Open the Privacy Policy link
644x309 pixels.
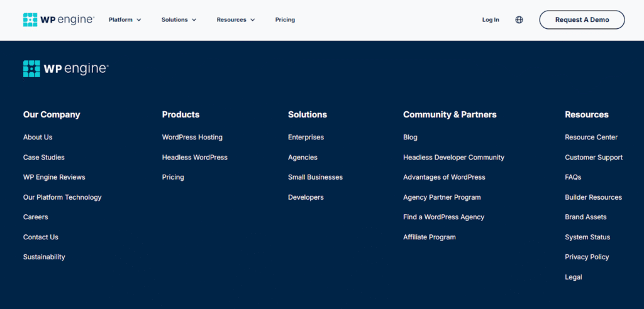pos(587,257)
